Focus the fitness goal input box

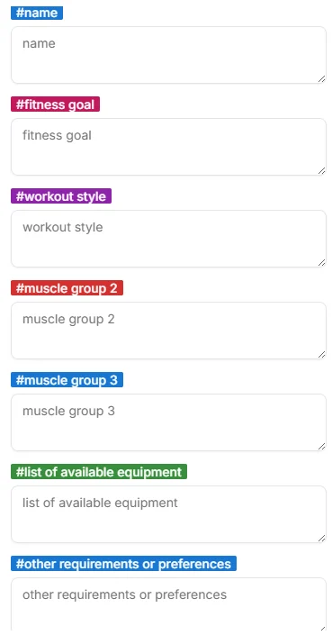point(168,147)
